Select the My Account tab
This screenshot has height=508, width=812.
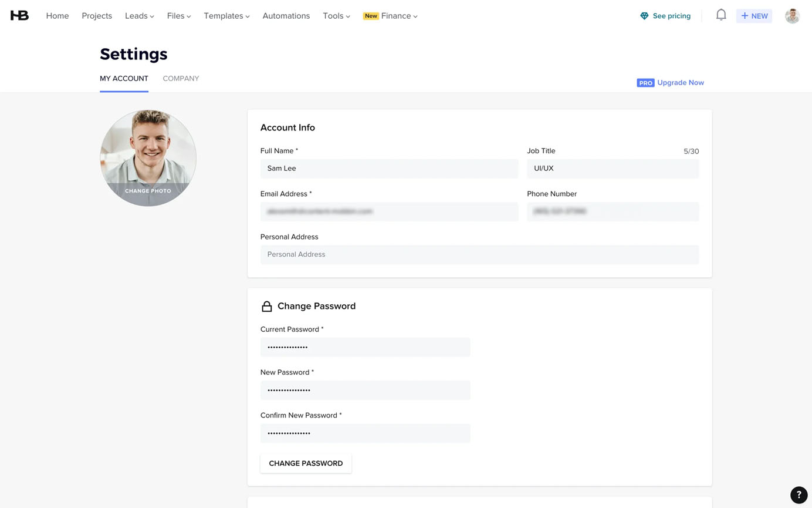[x=124, y=78]
